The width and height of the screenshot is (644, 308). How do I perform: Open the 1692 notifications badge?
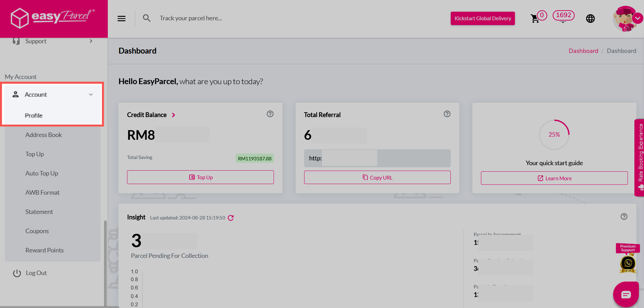(x=563, y=15)
